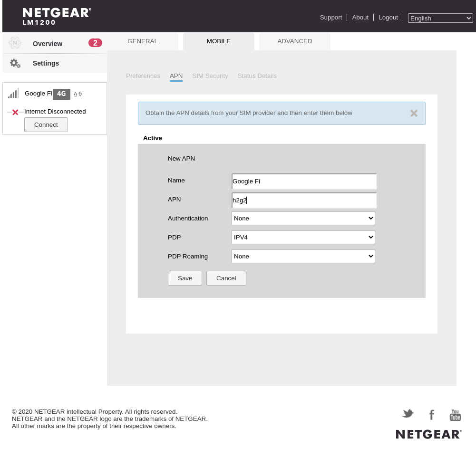This screenshot has width=476, height=467.
Task: Click the 4G network badge
Action: click(x=61, y=94)
